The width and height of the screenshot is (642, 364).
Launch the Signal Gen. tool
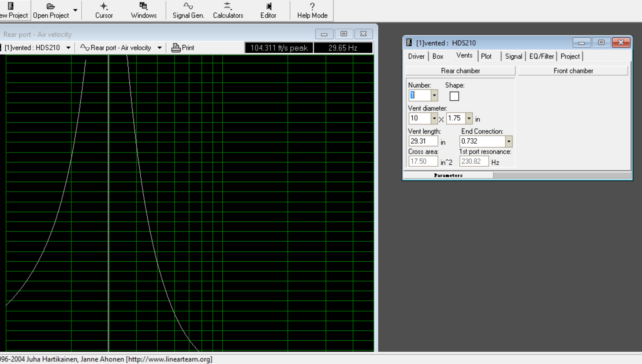(x=188, y=10)
